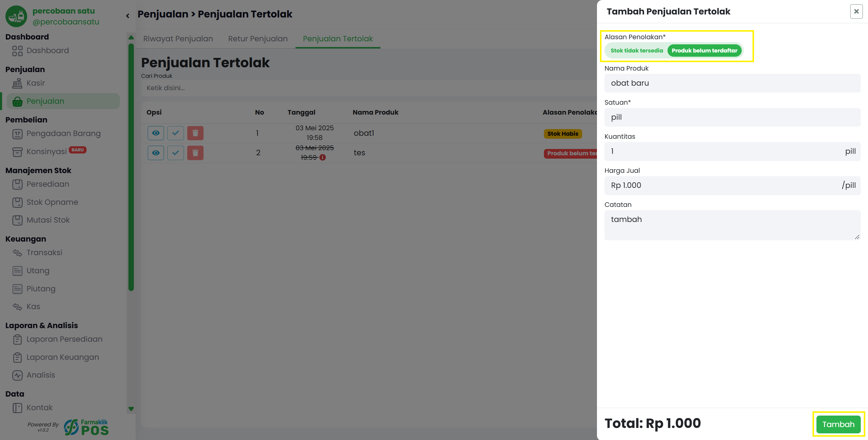This screenshot has height=440, width=868.
Task: Click the BARU badge next to Konsinyasi
Action: click(x=77, y=150)
